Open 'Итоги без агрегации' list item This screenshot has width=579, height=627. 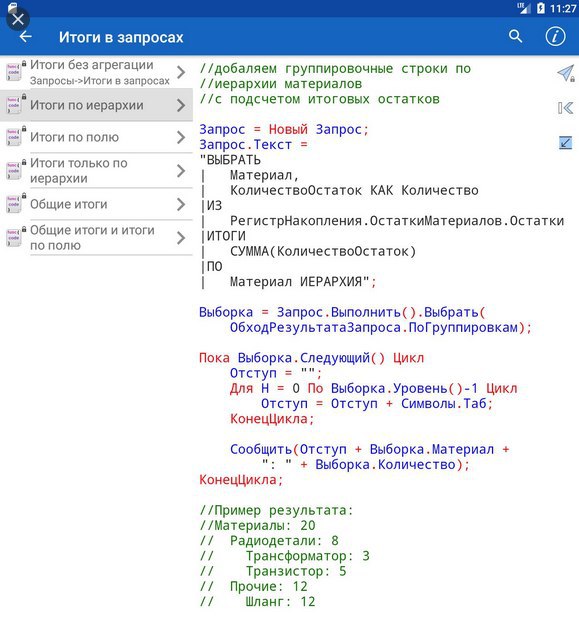coord(96,72)
